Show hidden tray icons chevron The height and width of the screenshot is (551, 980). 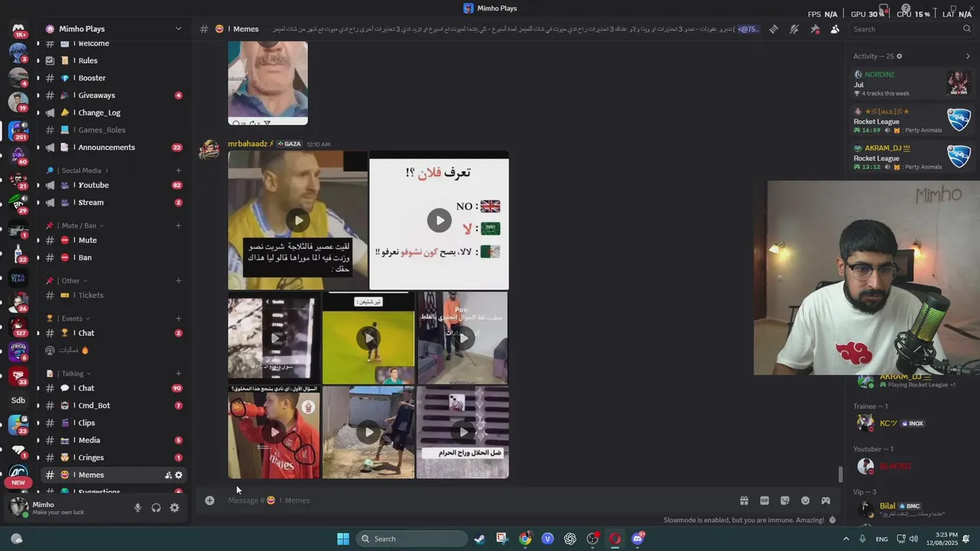point(846,539)
